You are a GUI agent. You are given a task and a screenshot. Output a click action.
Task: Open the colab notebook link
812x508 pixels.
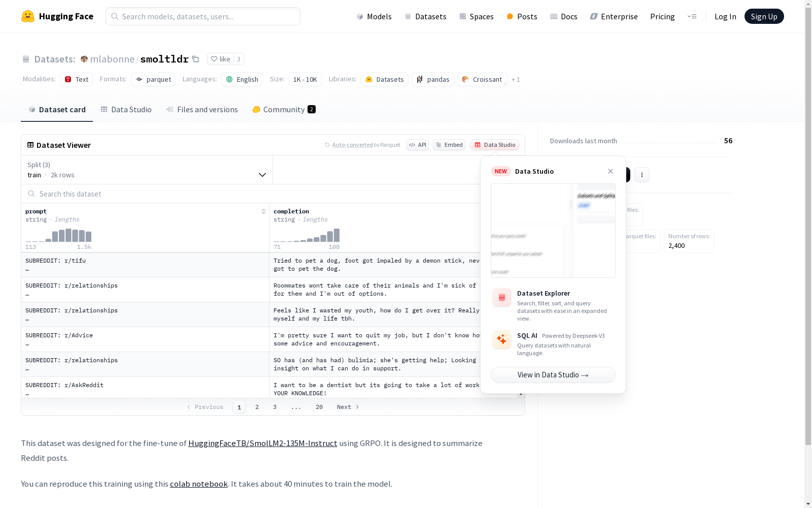click(x=199, y=484)
